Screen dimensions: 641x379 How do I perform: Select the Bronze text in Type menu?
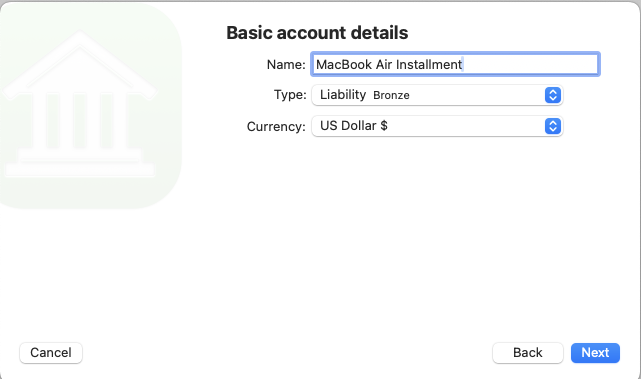tap(391, 95)
